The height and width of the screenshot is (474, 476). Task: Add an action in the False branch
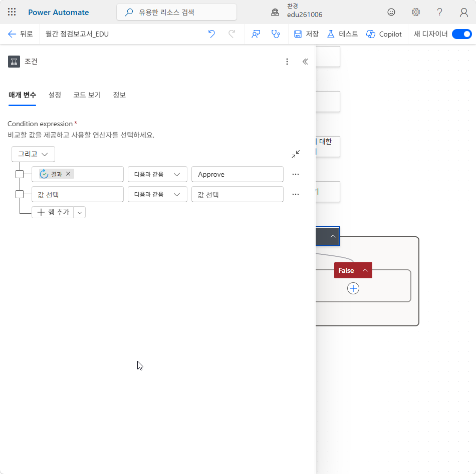[353, 288]
